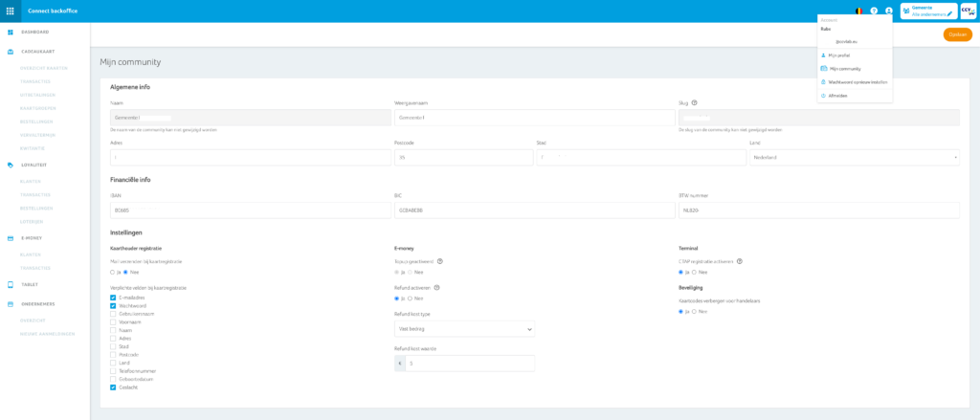
Task: Click the Loyaliteit tag icon
Action: [10, 165]
